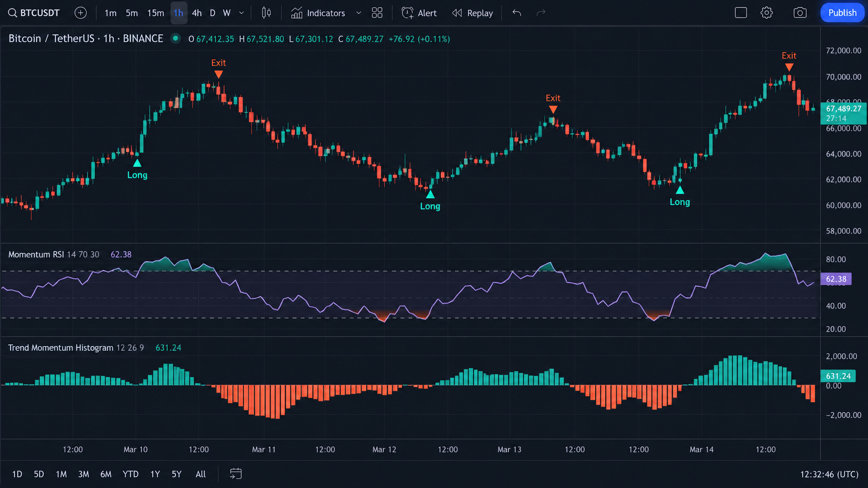Start bar Replay mode
This screenshot has height=488, width=868.
(x=472, y=12)
